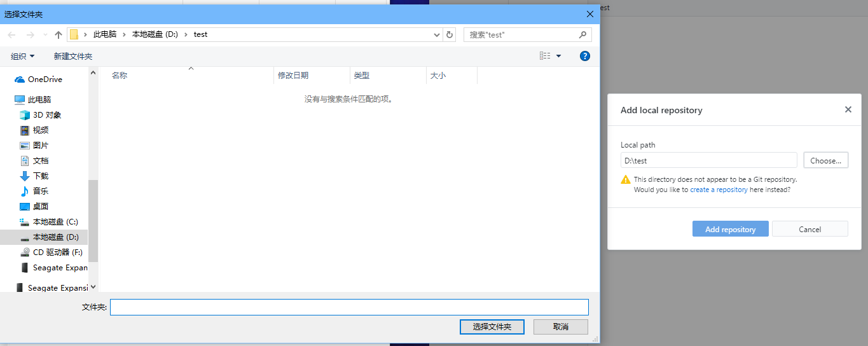The width and height of the screenshot is (868, 346).
Task: Click the 文件夹 name input field
Action: coord(349,307)
